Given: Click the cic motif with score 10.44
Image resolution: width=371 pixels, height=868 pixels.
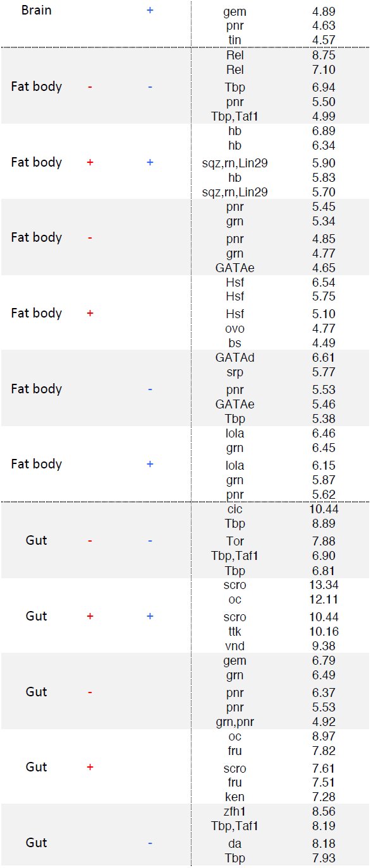Looking at the screenshot, I should 235,509.
